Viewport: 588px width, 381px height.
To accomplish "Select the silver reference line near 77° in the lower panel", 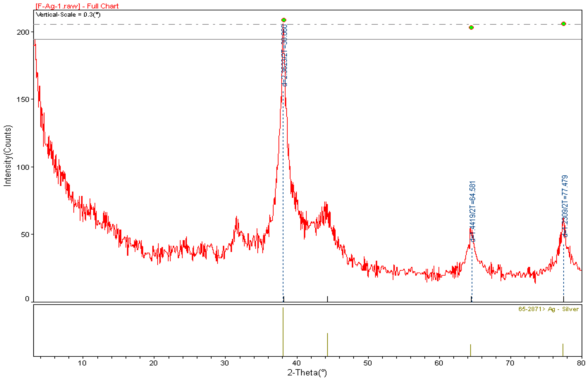I will pyautogui.click(x=563, y=350).
